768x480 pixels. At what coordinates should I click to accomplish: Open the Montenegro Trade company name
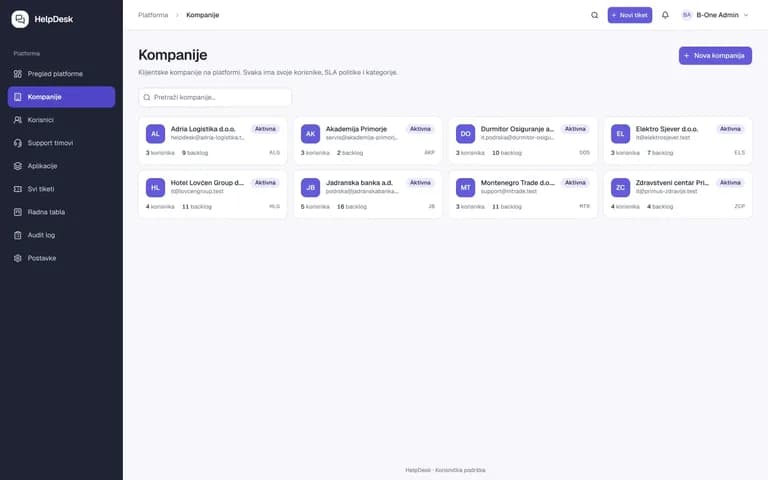pos(518,183)
